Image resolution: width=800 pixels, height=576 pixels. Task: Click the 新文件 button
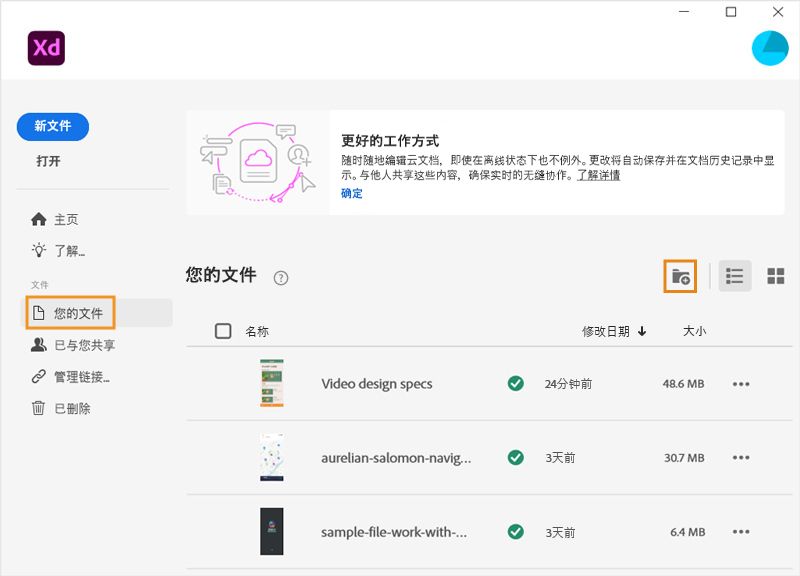53,126
